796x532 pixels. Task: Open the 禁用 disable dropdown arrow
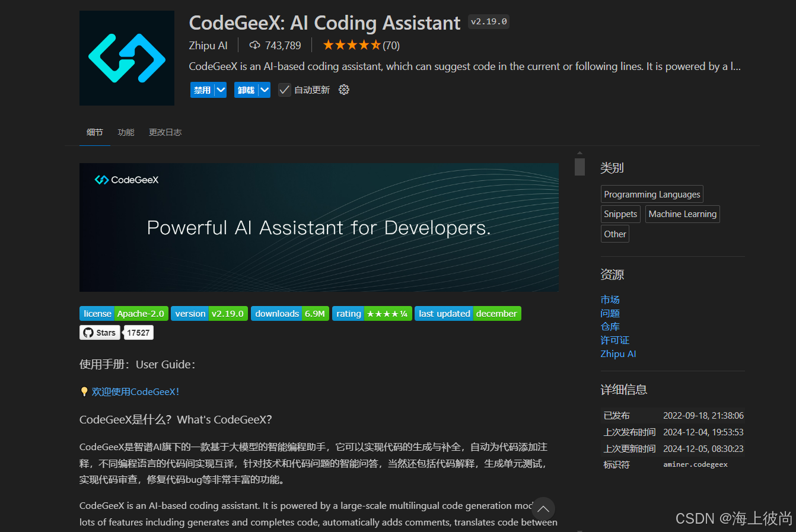click(221, 90)
